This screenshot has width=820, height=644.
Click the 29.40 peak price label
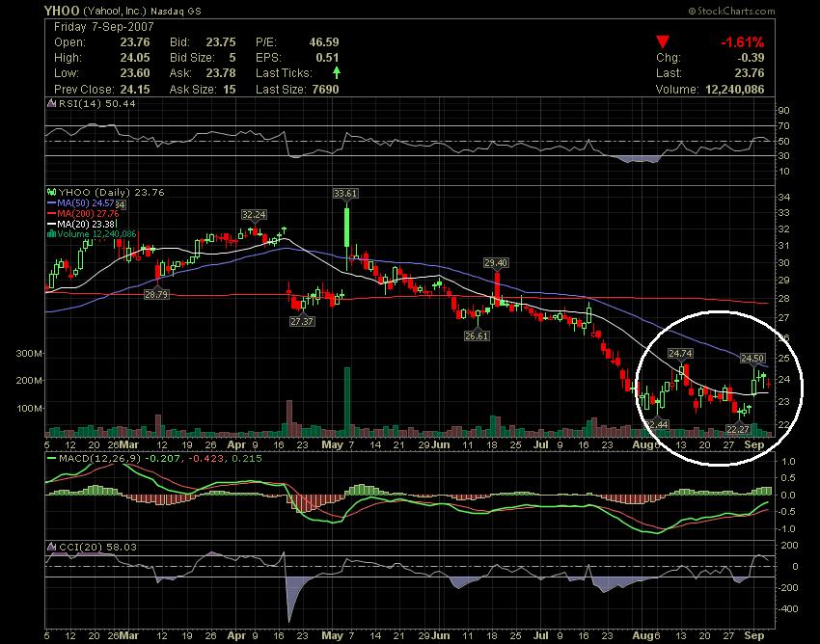click(496, 262)
